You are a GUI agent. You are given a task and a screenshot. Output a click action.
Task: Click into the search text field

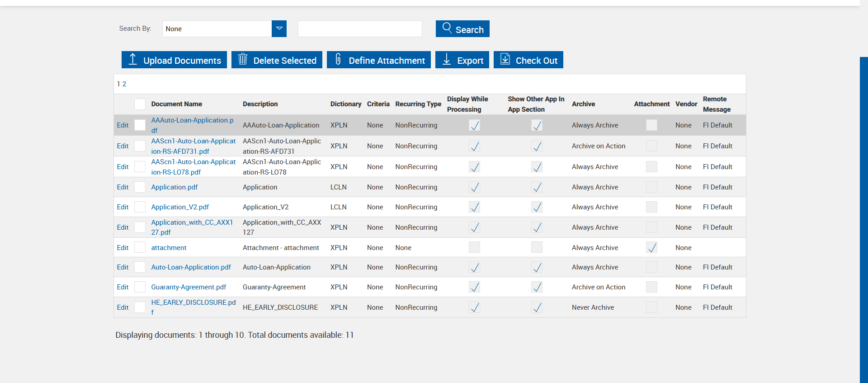(360, 29)
